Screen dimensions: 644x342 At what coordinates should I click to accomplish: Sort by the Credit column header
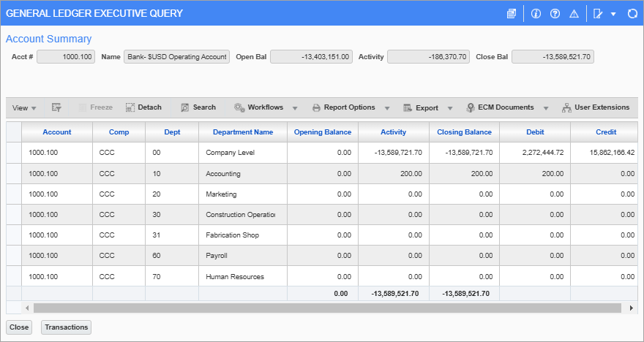coord(606,132)
